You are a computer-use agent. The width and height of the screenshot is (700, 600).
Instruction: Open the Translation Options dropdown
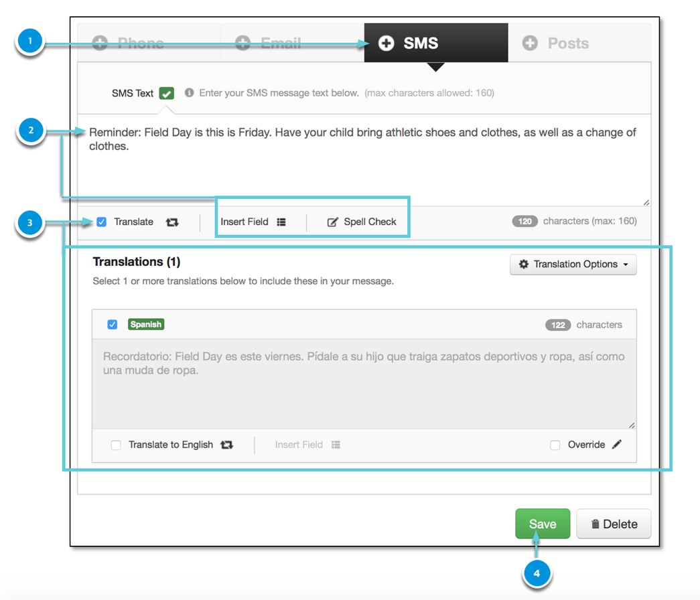[573, 265]
